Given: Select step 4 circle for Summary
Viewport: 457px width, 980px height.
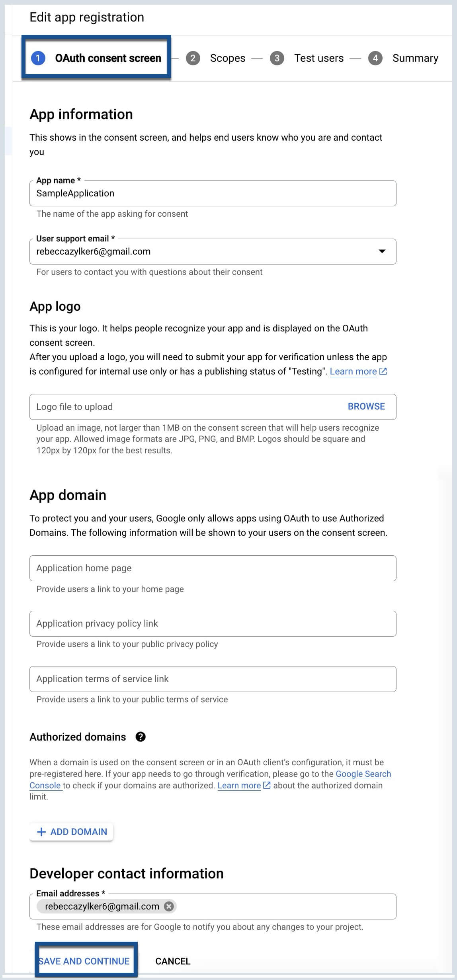Looking at the screenshot, I should (x=375, y=58).
